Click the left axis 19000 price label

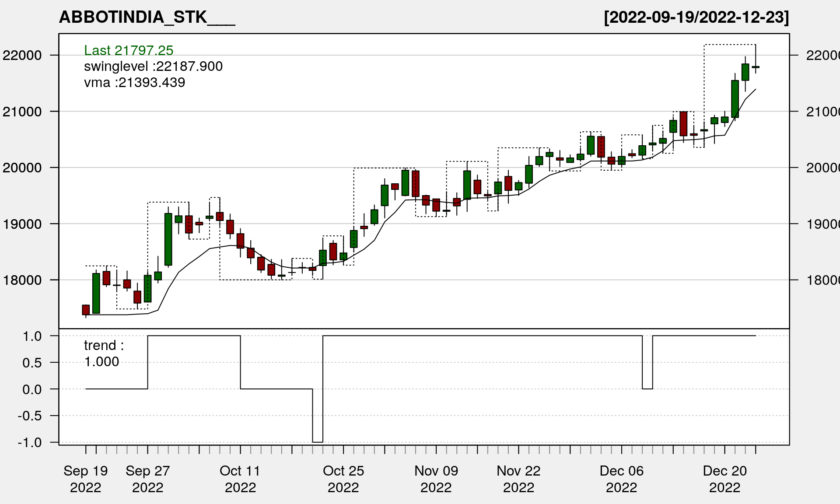point(22,224)
